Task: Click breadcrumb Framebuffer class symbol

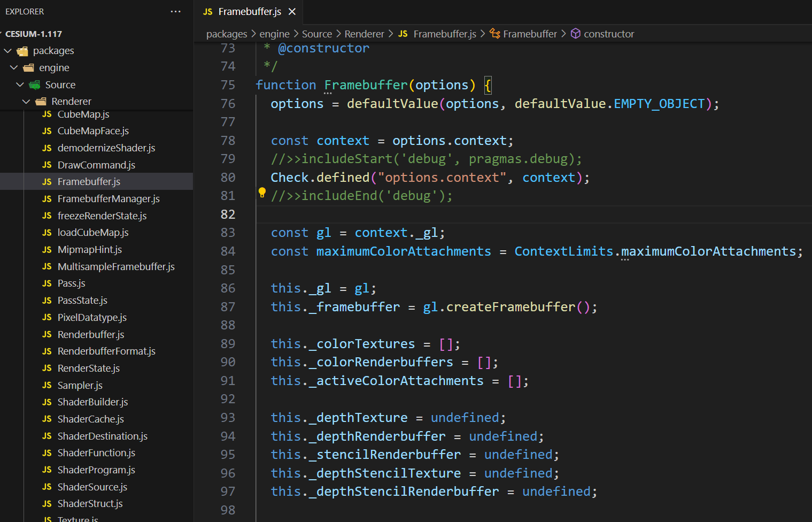Action: click(x=530, y=34)
